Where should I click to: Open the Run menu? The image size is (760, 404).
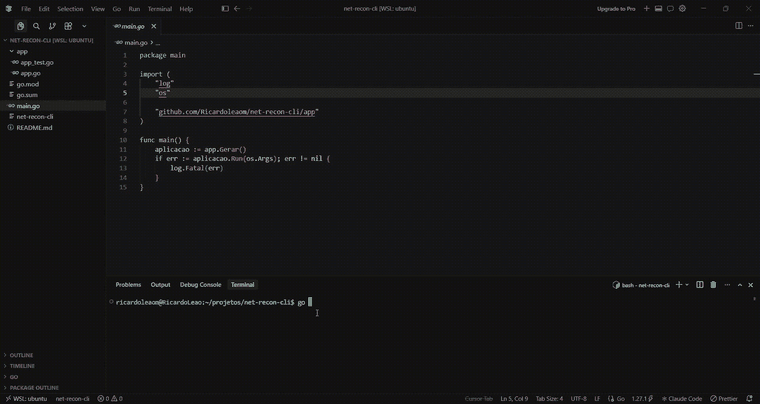click(x=134, y=9)
